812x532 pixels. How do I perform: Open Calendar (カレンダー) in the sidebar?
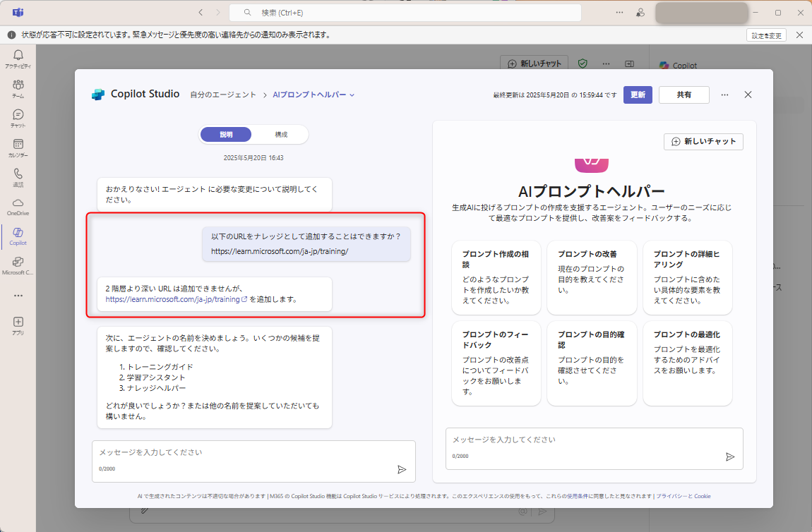18,147
